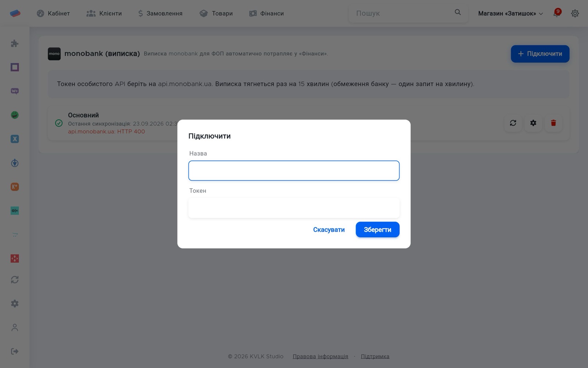Open notifications bell with badge 9
This screenshot has width=588, height=368.
click(557, 13)
